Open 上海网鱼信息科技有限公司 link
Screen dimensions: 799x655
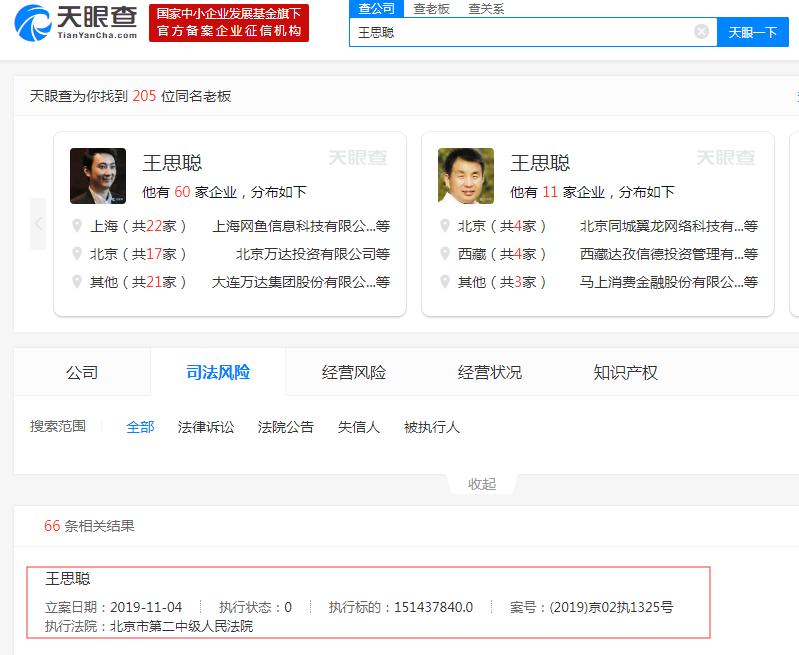coord(301,226)
